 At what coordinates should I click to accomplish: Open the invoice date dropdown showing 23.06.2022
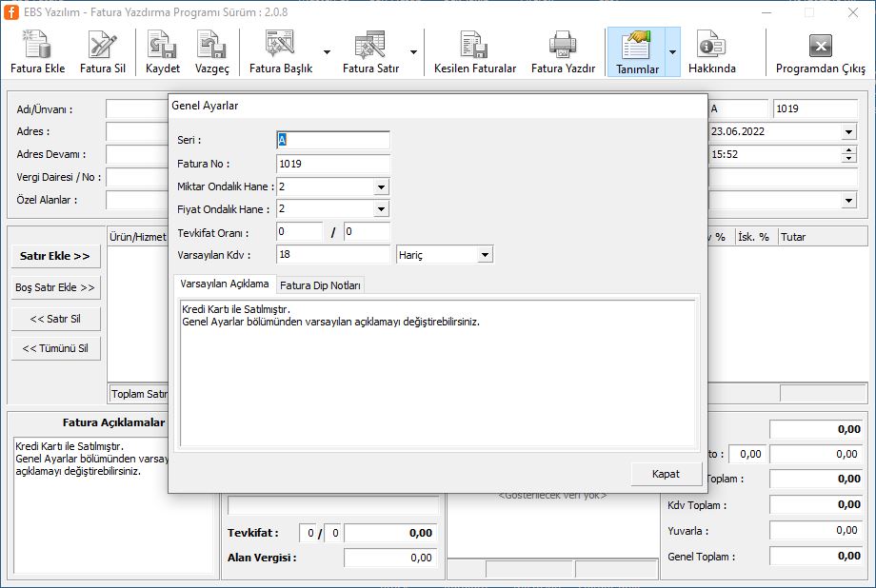848,132
